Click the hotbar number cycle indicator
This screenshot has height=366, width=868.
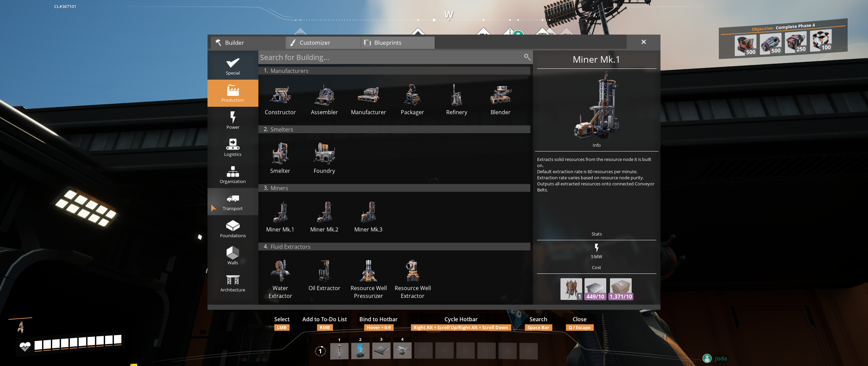pos(320,351)
